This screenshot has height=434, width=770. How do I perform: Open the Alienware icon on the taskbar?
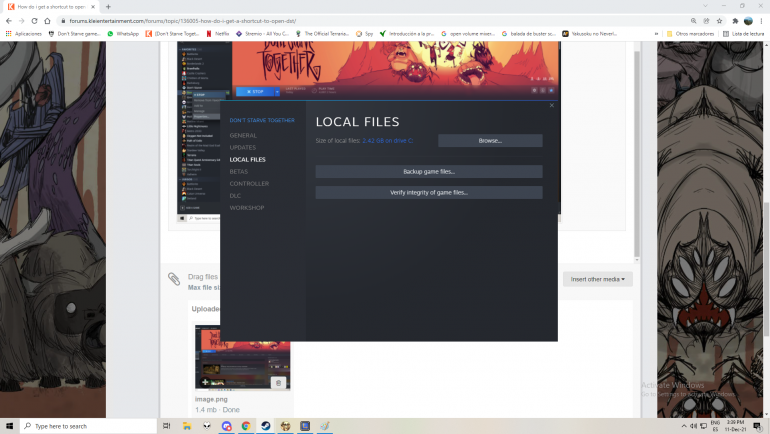[x=207, y=426]
